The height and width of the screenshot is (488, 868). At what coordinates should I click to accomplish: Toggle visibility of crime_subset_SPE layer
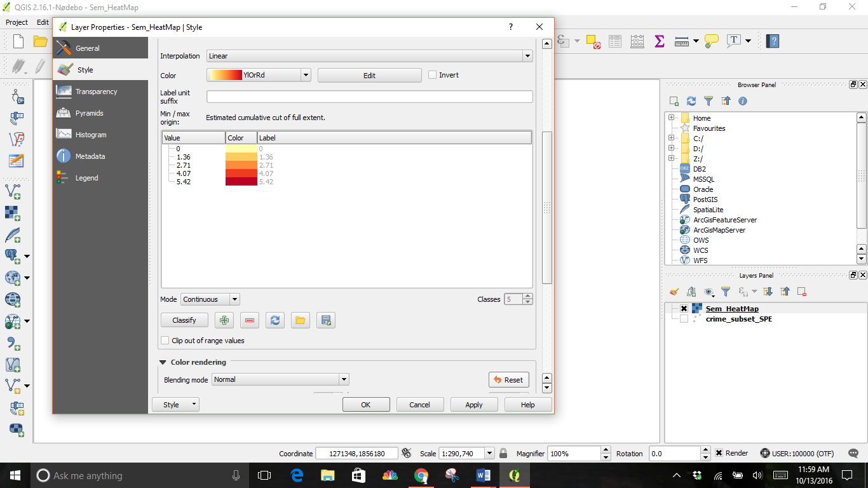tap(684, 319)
